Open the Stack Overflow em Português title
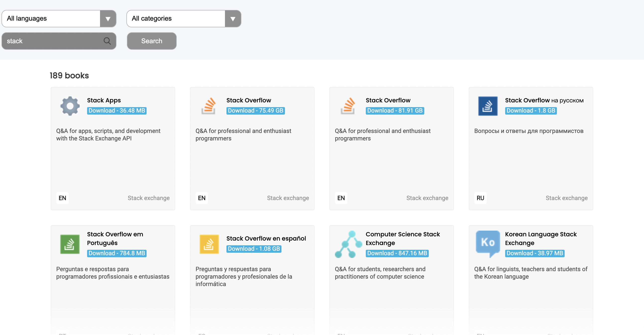This screenshot has width=644, height=335. pos(115,239)
